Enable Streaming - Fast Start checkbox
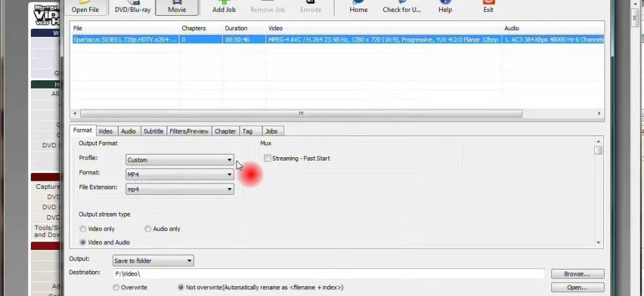The image size is (644, 296). [x=268, y=159]
